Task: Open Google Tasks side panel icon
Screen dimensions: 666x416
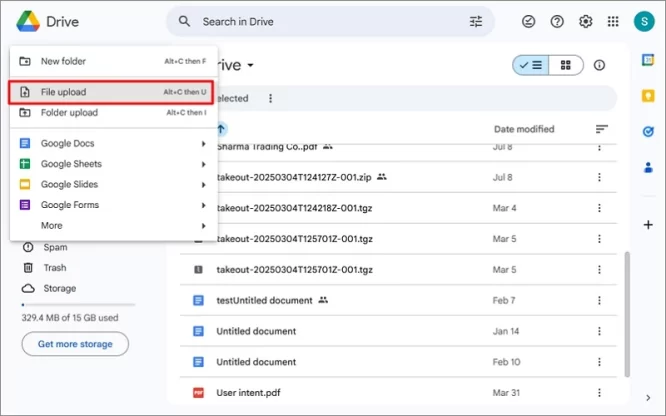Action: tap(648, 132)
